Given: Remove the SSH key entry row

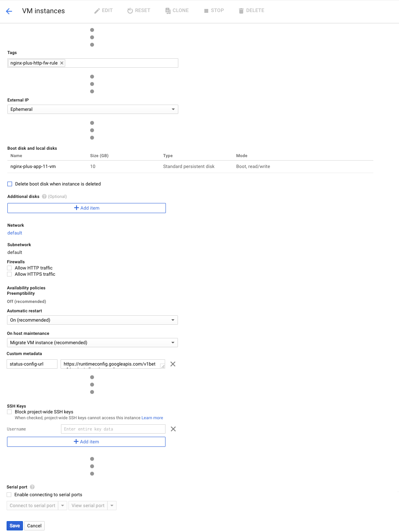Looking at the screenshot, I should point(173,429).
